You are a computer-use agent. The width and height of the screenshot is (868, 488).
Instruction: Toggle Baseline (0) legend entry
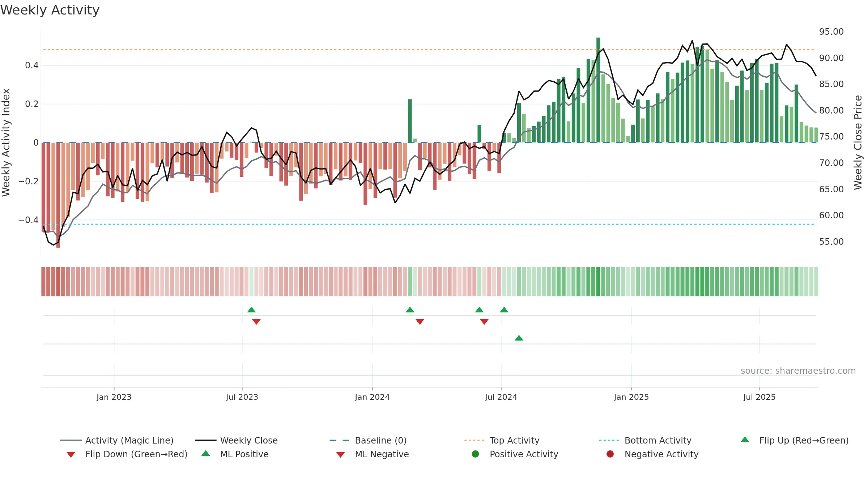(368, 440)
